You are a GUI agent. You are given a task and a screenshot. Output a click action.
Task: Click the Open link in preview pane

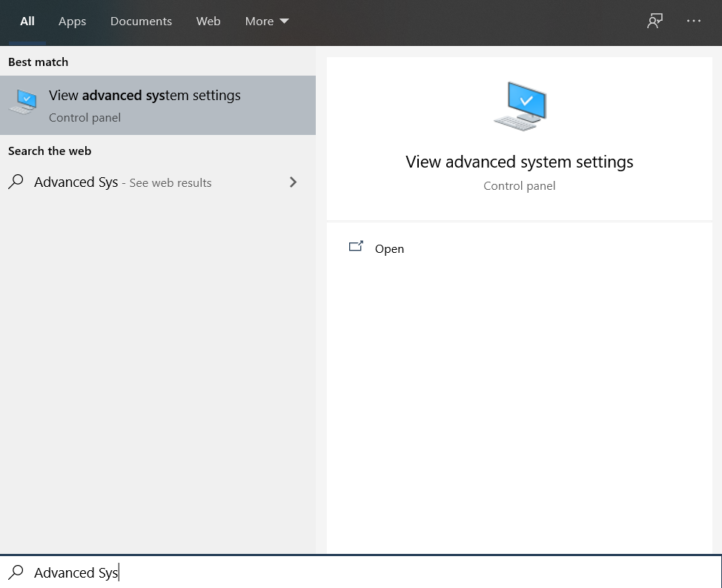389,249
